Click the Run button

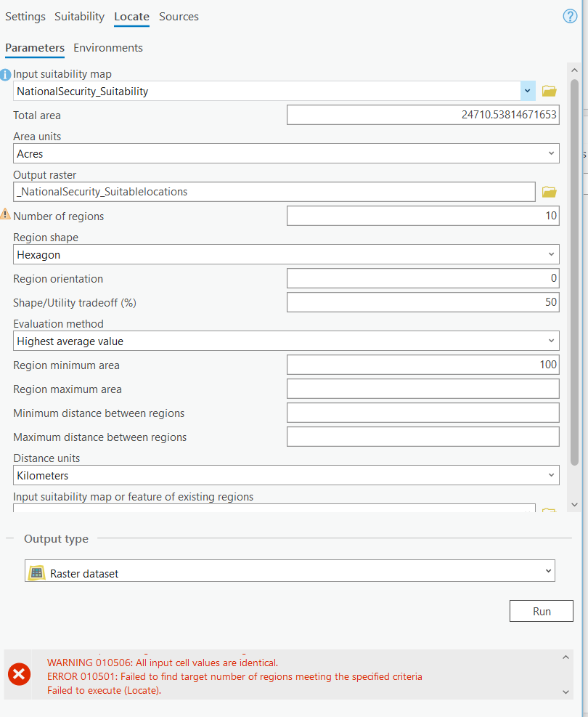541,610
